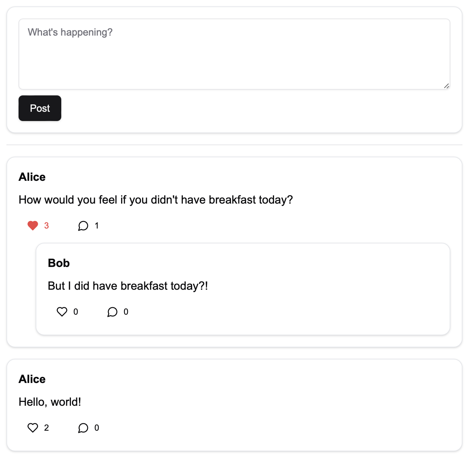Grab the text area resize handle
The width and height of the screenshot is (476, 462).
coord(446,86)
